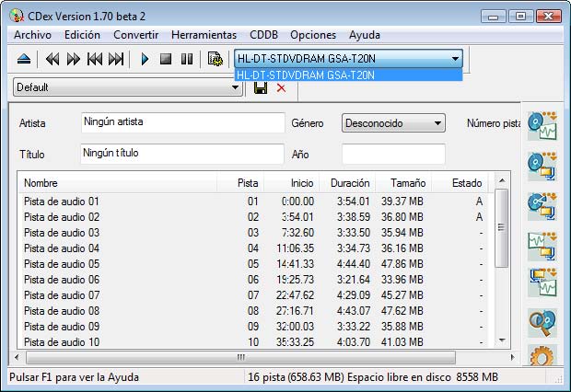Save the current profile with the floppy icon
This screenshot has width=571, height=392.
tap(261, 87)
